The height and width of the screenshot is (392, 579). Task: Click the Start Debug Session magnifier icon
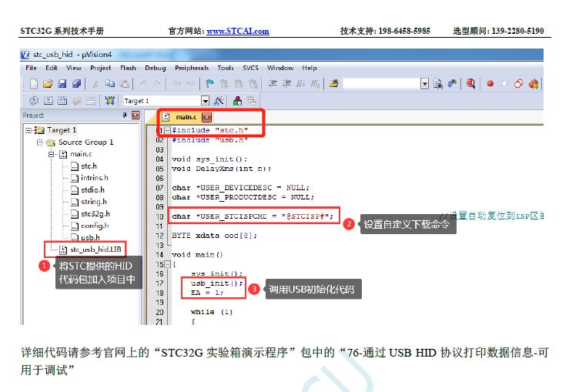470,84
